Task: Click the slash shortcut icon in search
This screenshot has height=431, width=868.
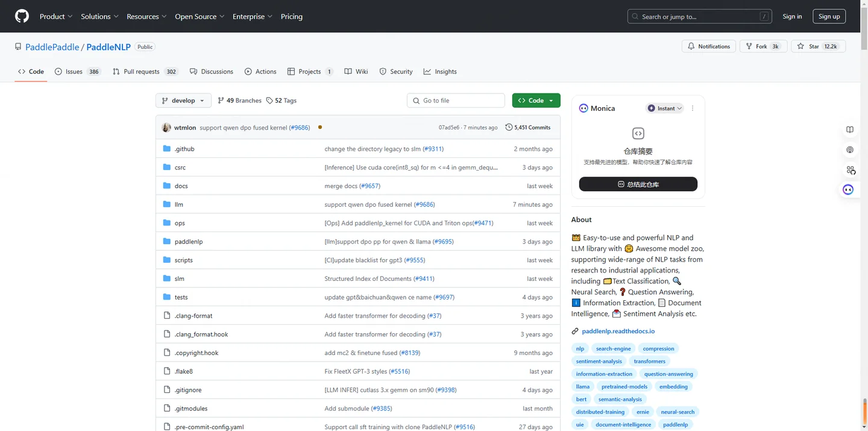Action: 764,16
